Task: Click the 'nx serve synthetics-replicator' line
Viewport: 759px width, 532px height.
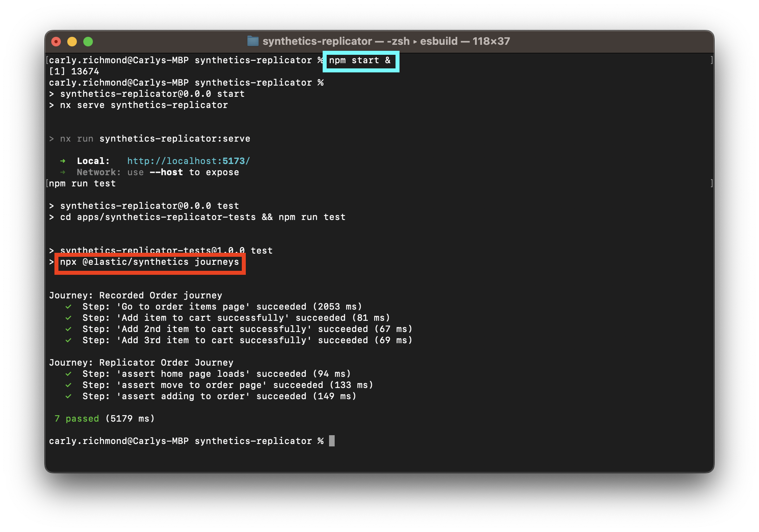Action: click(x=139, y=105)
